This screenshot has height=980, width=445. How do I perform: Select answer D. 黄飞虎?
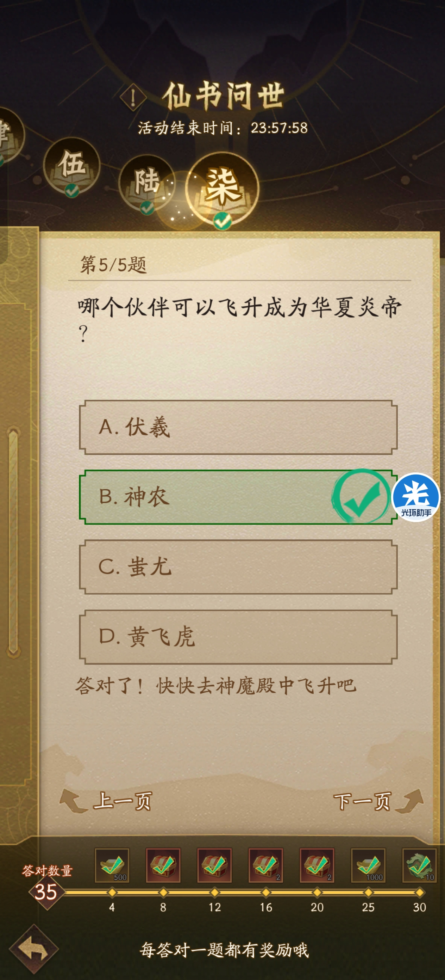pyautogui.click(x=238, y=637)
